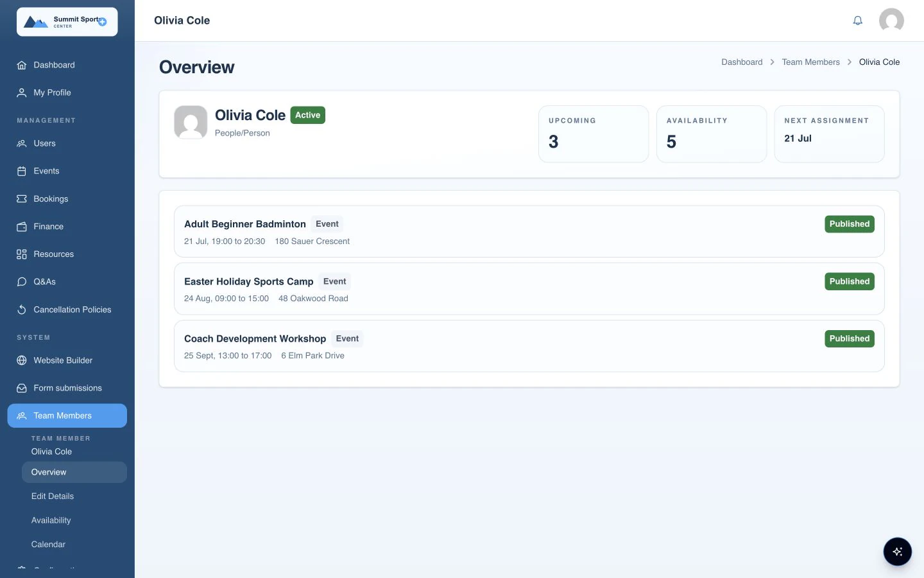
Task: Click the Events calendar icon
Action: pos(22,171)
